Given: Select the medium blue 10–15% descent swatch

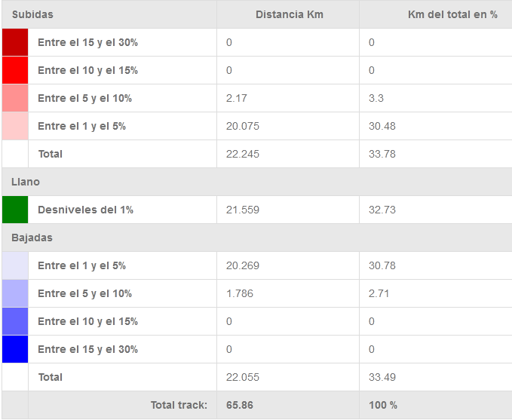Looking at the screenshot, I should coord(15,321).
